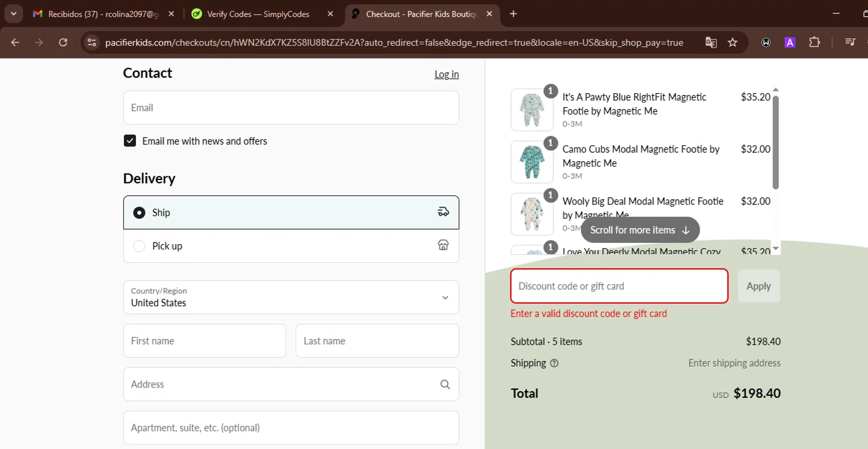This screenshot has width=868, height=449.
Task: Click the Camo Cubs footie thumbnail
Action: pyautogui.click(x=532, y=162)
